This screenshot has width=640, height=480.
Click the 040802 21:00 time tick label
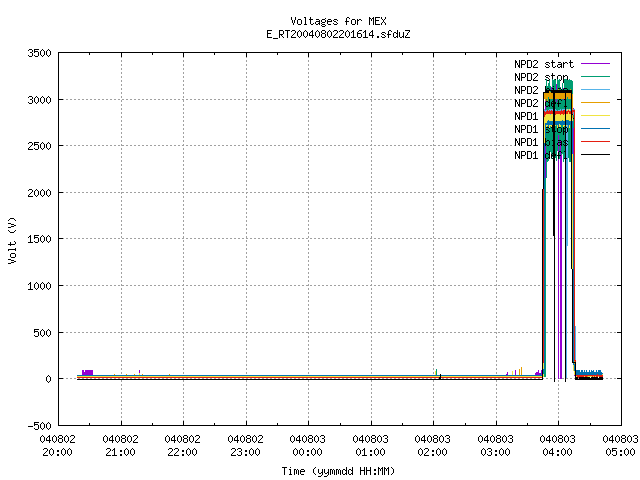click(120, 446)
